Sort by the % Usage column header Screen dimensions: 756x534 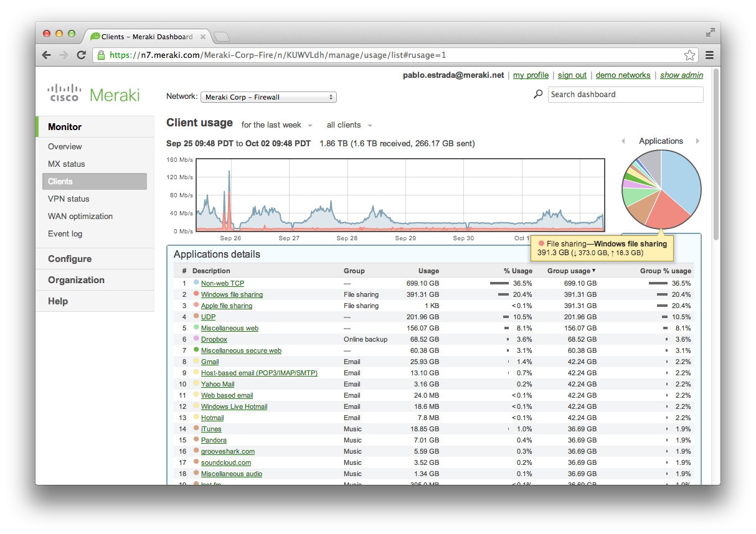[518, 271]
